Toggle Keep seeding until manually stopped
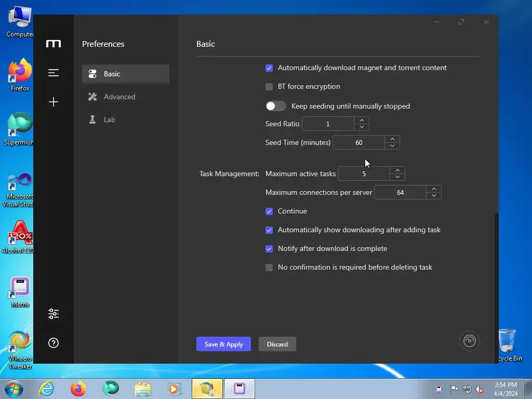532x399 pixels. (275, 106)
